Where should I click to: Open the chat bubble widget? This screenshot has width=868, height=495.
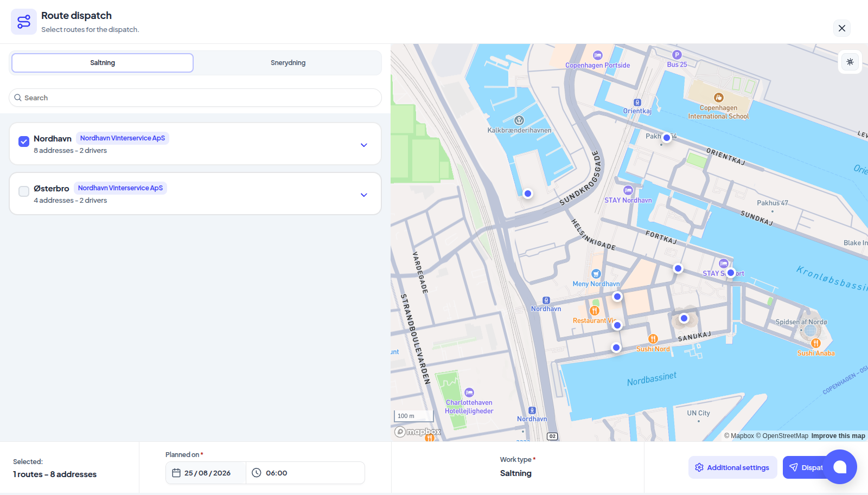[840, 467]
